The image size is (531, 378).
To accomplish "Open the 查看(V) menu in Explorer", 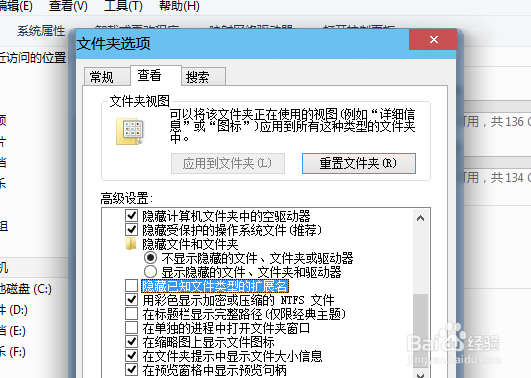I will 68,6.
